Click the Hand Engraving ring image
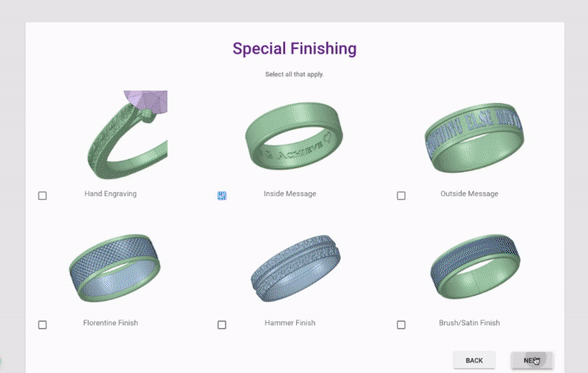588x373 pixels. click(128, 135)
